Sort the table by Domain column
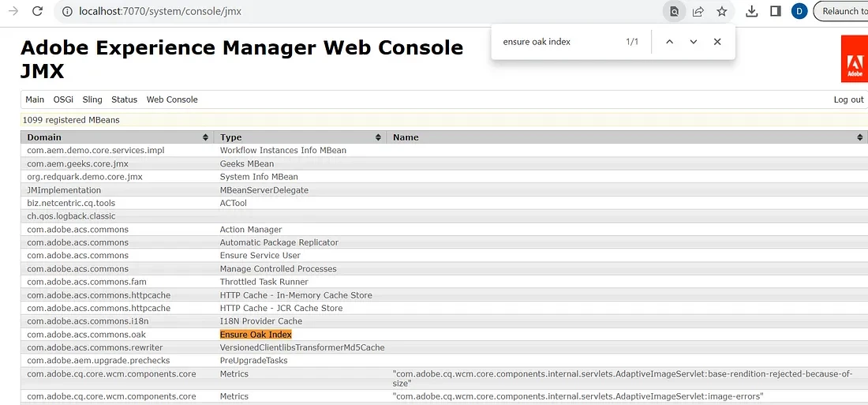The height and width of the screenshot is (405, 868). click(118, 137)
